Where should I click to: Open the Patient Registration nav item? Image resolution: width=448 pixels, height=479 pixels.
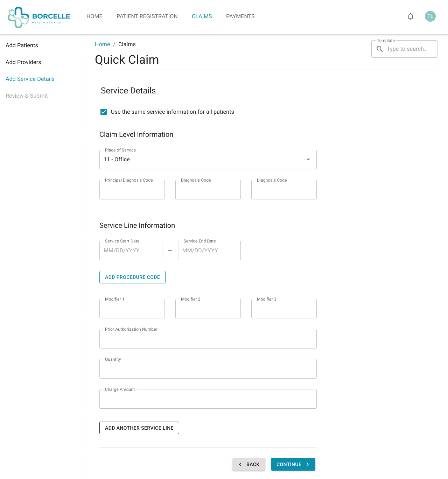point(147,16)
